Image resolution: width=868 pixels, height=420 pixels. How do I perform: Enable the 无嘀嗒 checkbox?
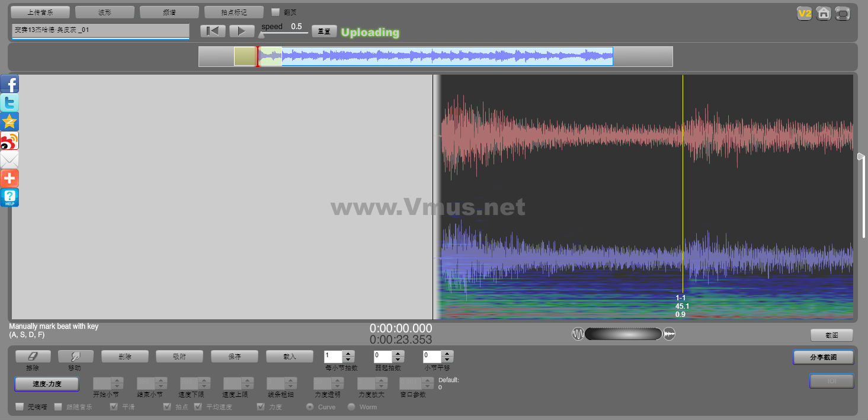click(x=20, y=407)
